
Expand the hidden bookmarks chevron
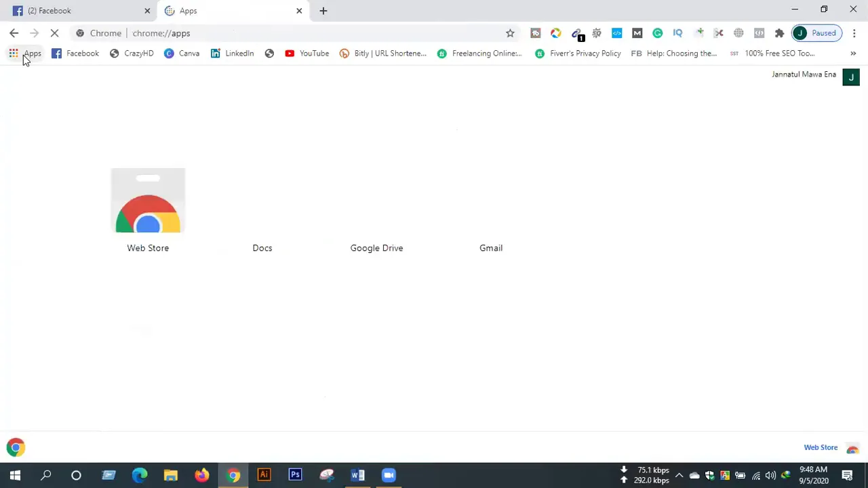click(853, 54)
